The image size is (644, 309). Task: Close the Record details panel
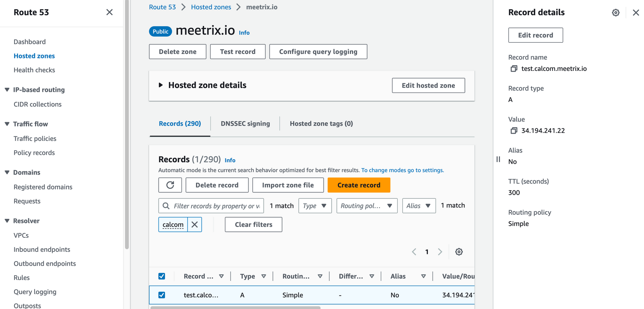click(636, 12)
